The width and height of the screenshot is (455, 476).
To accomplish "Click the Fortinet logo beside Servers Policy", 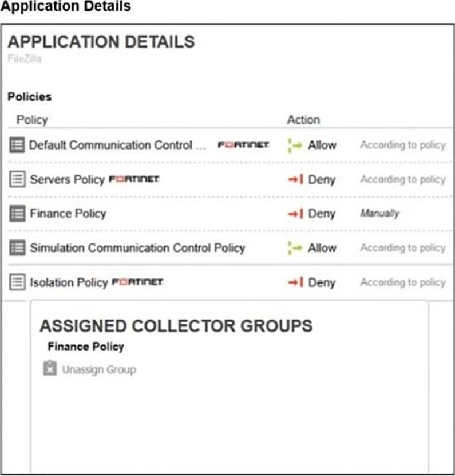I will pos(134,180).
